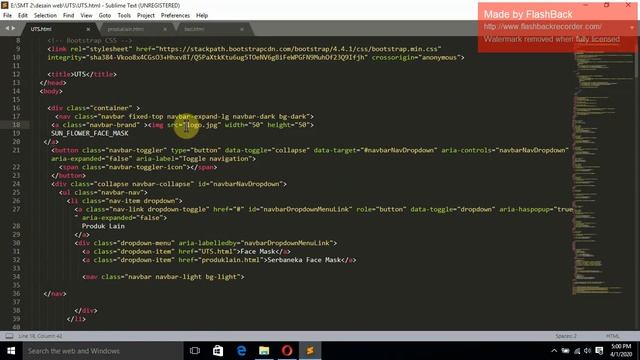Click the battery tray icon
This screenshot has width=640, height=360.
point(565,351)
